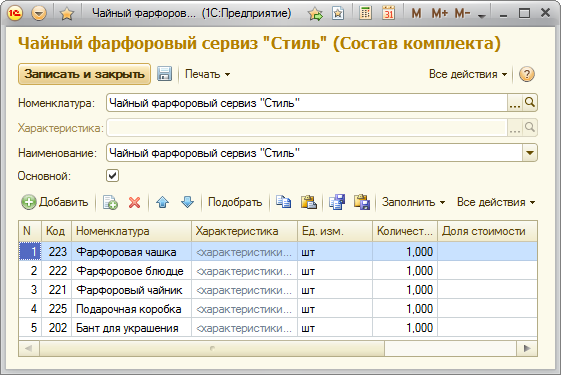This screenshot has width=561, height=375.
Task: Move row up with blue up arrow
Action: (x=162, y=202)
